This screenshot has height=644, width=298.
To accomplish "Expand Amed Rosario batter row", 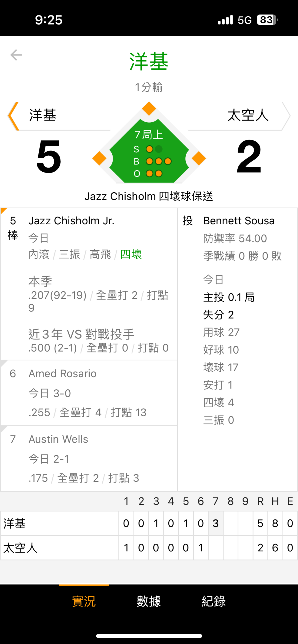I will pyautogui.click(x=89, y=393).
